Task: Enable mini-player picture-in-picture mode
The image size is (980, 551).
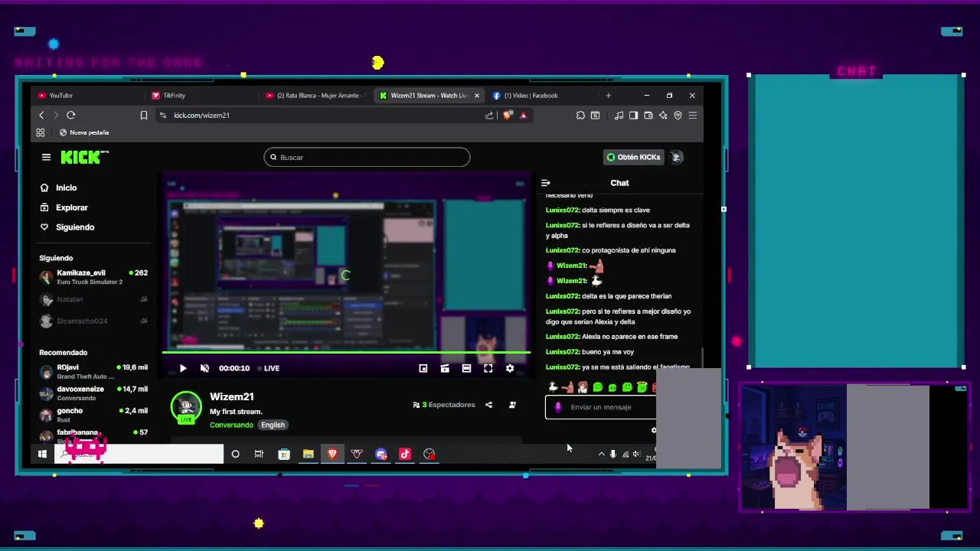Action: (423, 368)
